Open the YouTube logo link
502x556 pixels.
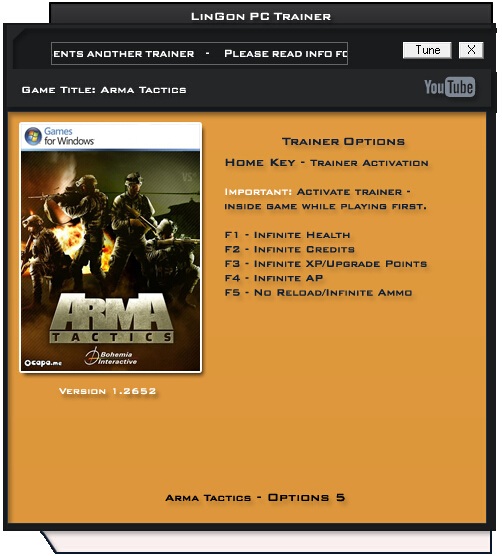[450, 87]
